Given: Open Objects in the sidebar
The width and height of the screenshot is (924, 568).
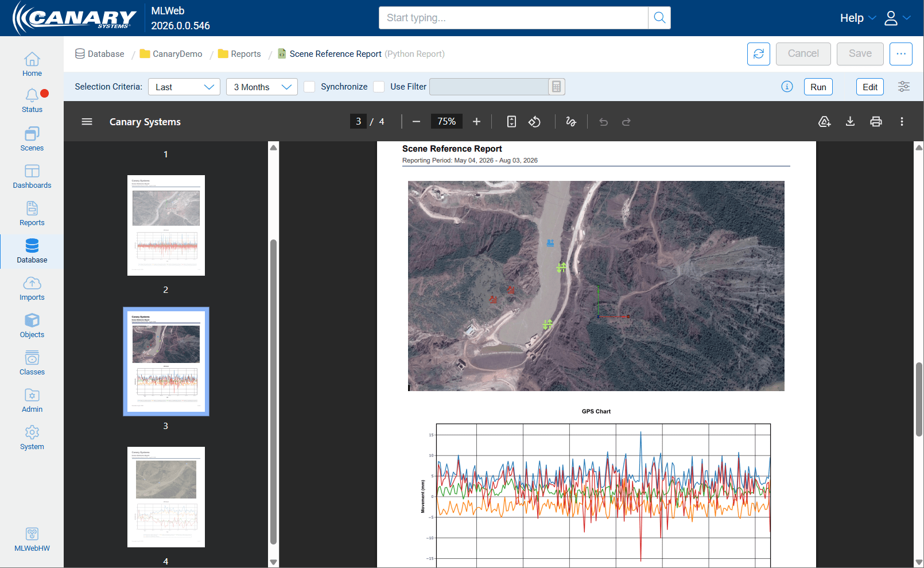Looking at the screenshot, I should pyautogui.click(x=32, y=326).
